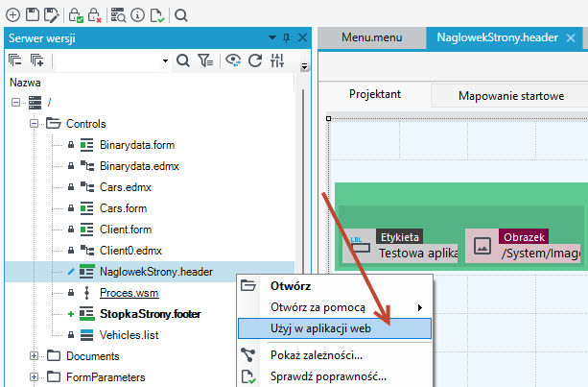Collapse the Controls folder node
Screen dimensions: 588x387
point(35,124)
